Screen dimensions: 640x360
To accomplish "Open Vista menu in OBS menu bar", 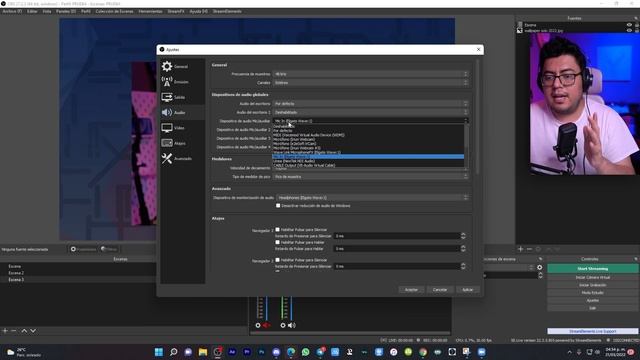I will (x=47, y=11).
